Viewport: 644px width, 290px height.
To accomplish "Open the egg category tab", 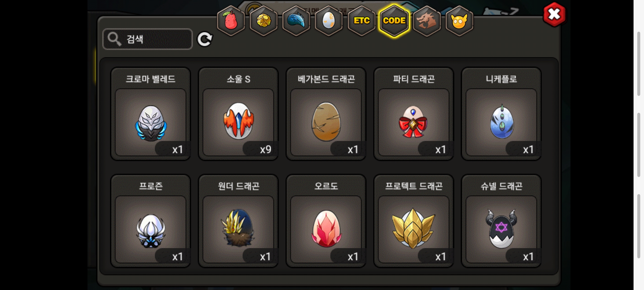I will [x=329, y=21].
